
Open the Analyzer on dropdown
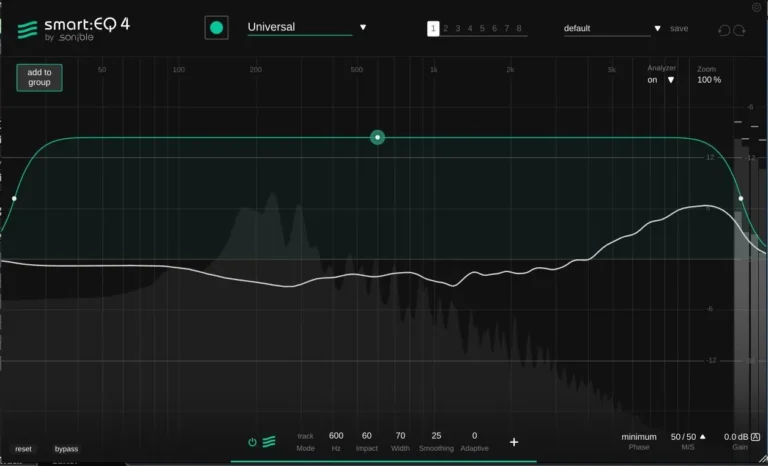661,80
